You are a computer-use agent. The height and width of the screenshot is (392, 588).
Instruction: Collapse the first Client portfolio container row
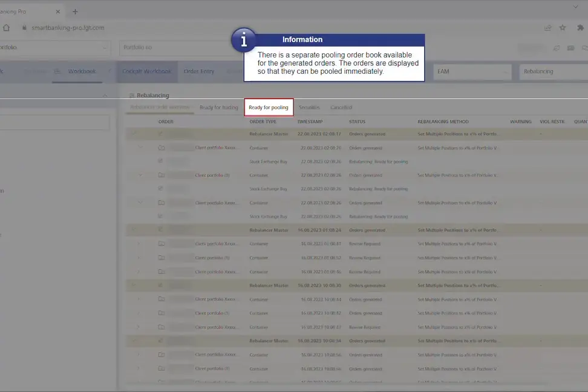coord(140,148)
